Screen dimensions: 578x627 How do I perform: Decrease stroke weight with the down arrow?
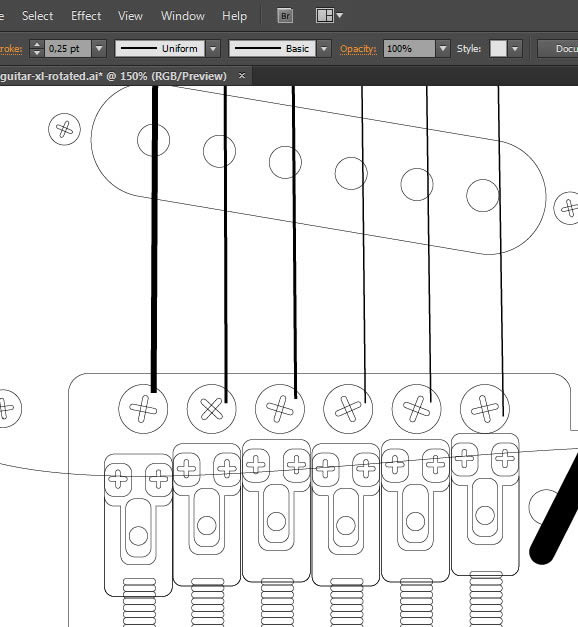coord(37,53)
